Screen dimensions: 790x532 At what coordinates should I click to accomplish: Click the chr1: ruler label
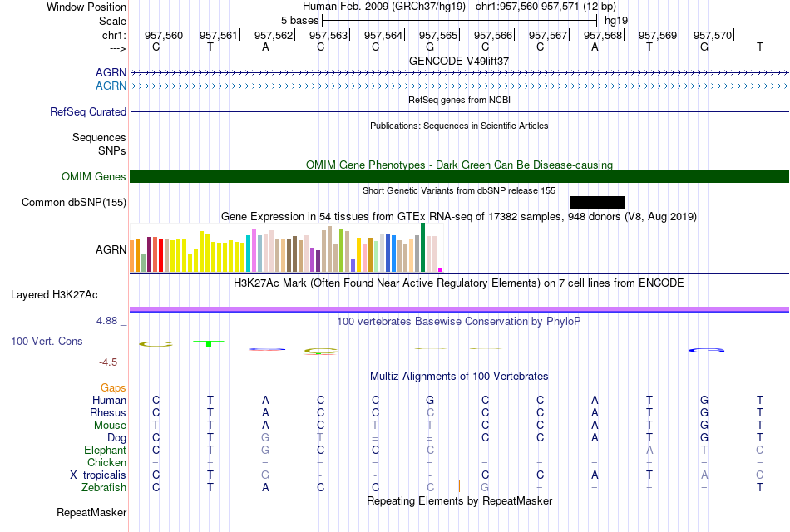(115, 35)
